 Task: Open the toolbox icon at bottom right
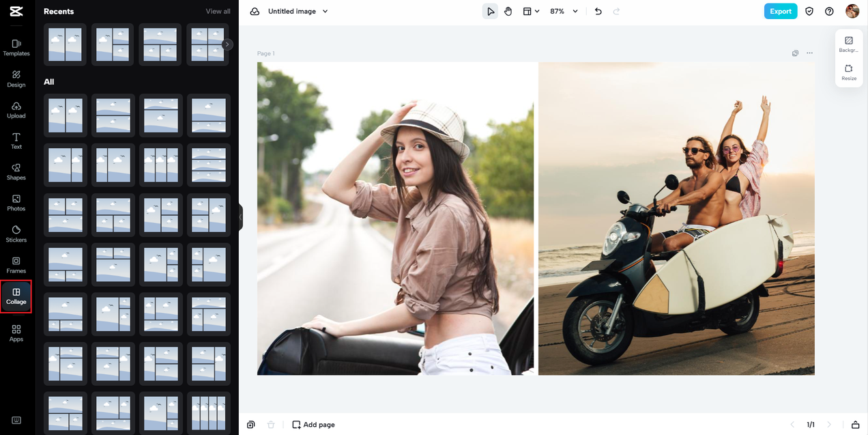(855, 425)
